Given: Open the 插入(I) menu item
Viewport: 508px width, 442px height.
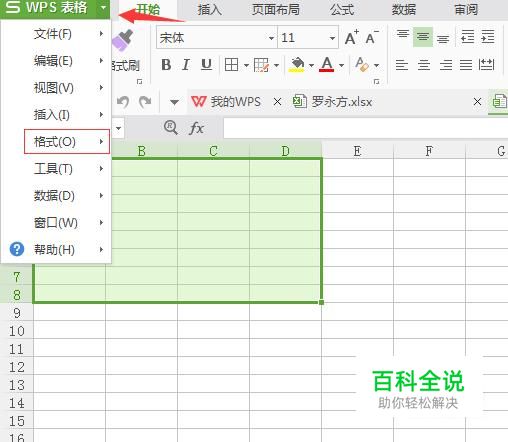Looking at the screenshot, I should [56, 115].
